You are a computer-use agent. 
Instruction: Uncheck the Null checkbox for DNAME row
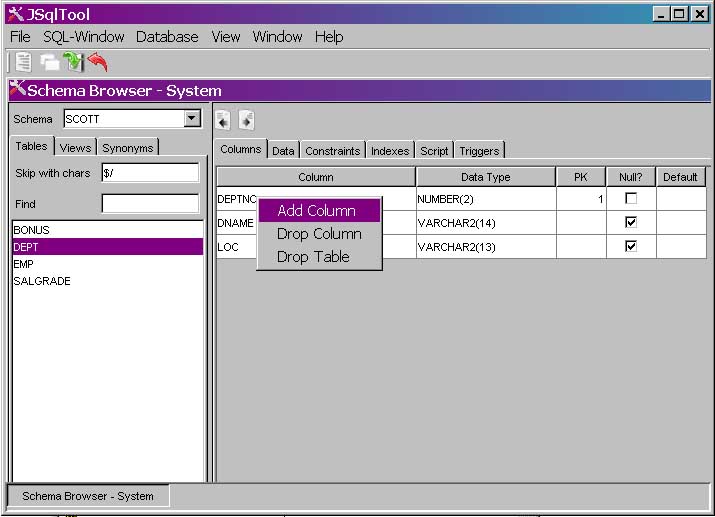tap(630, 223)
